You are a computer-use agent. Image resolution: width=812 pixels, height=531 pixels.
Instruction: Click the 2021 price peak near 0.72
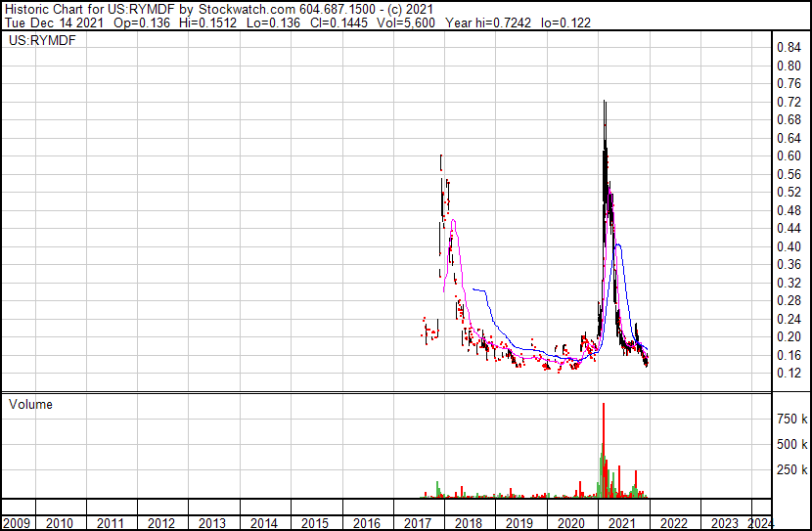pyautogui.click(x=605, y=104)
